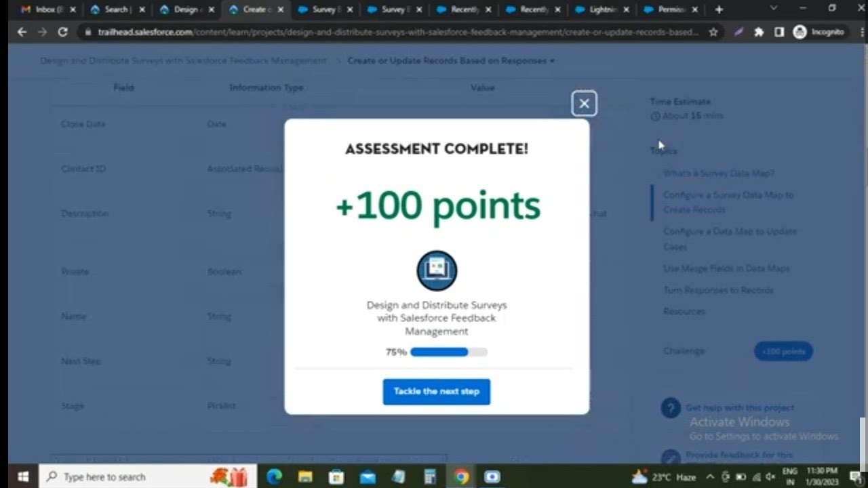This screenshot has width=868, height=488.
Task: Open Turn Responses to Records topic
Action: [718, 290]
